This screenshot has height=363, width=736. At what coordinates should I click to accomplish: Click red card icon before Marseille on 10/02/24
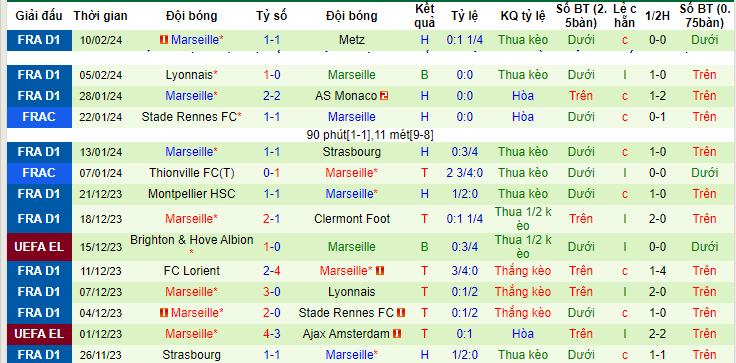click(164, 40)
